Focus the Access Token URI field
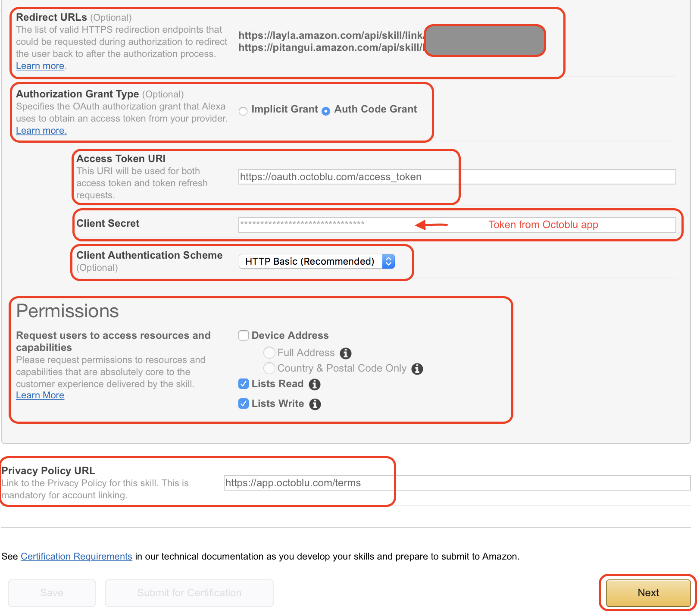 (457, 177)
